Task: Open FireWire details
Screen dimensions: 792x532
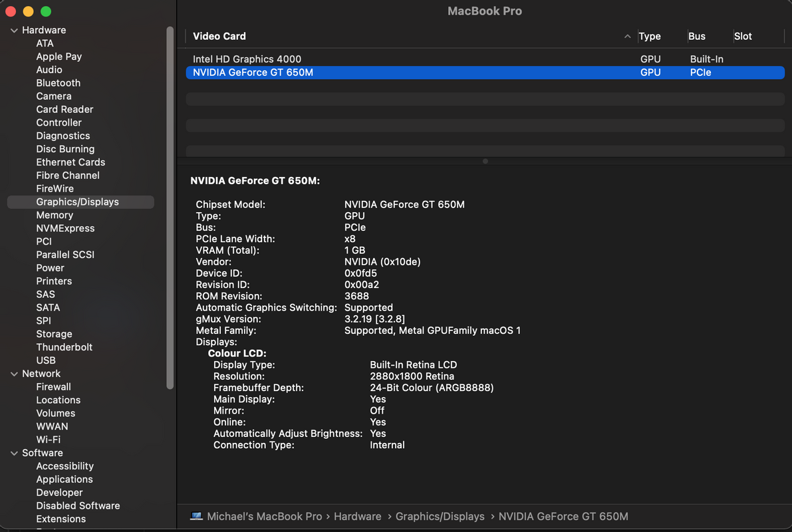Action: pos(55,188)
